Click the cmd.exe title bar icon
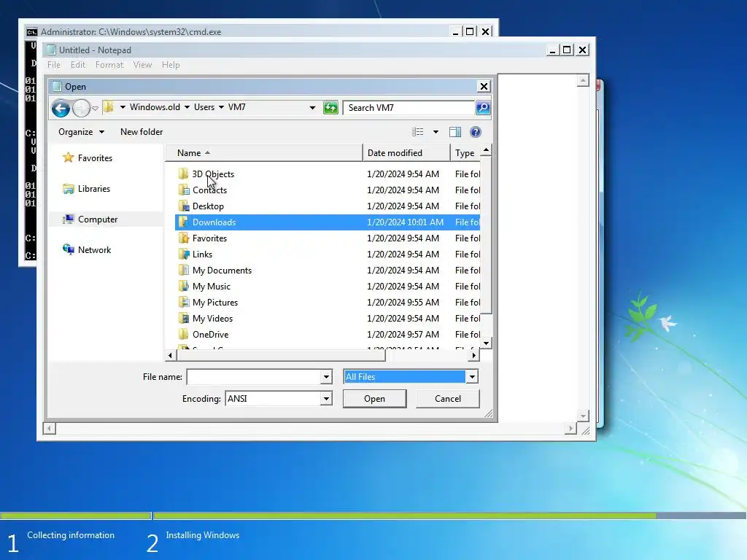747x560 pixels. point(31,32)
